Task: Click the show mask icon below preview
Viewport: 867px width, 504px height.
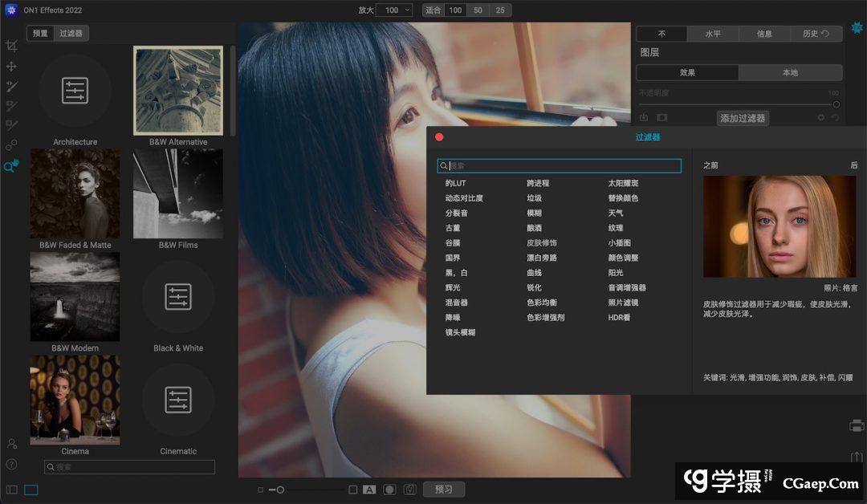Action: click(x=389, y=490)
